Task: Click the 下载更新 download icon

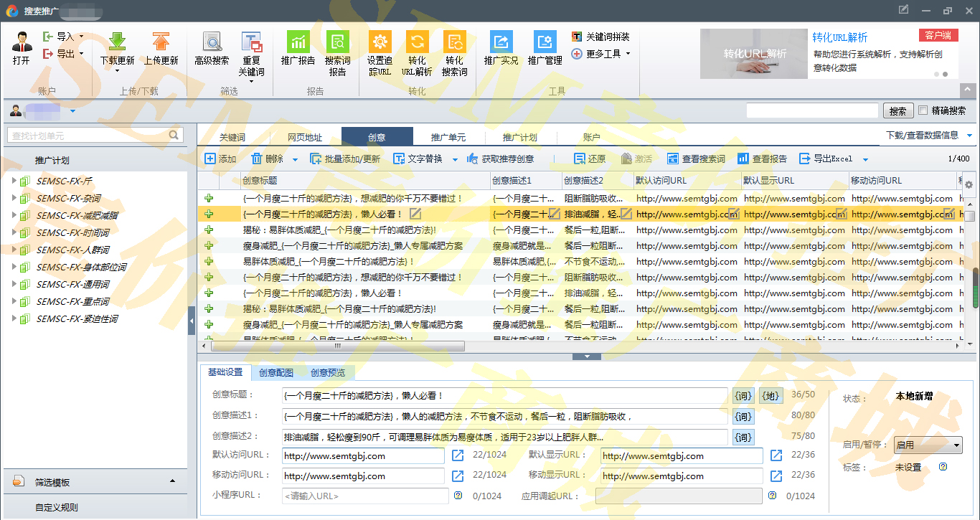Action: coord(117,42)
